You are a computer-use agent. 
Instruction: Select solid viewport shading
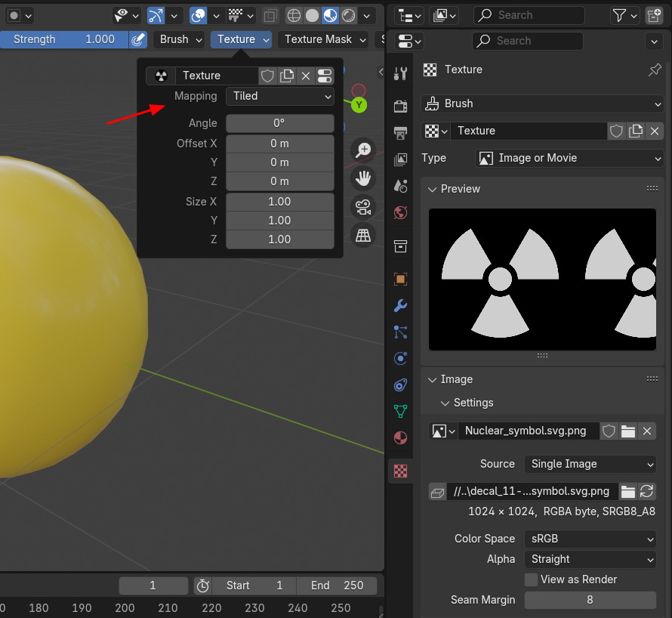click(312, 16)
